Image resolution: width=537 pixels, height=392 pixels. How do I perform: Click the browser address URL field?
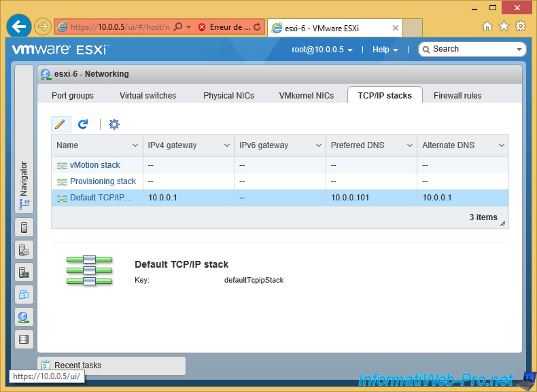click(x=120, y=27)
